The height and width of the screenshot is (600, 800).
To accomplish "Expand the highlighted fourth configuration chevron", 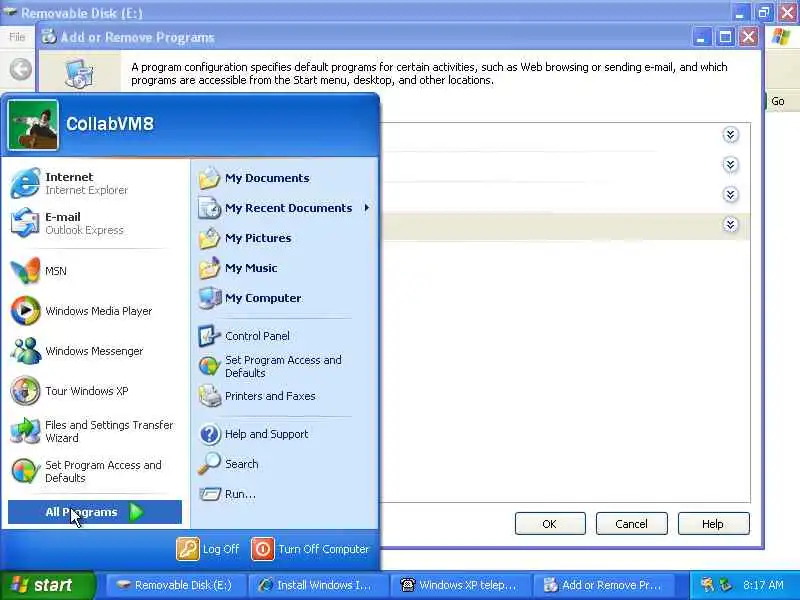I will (731, 225).
